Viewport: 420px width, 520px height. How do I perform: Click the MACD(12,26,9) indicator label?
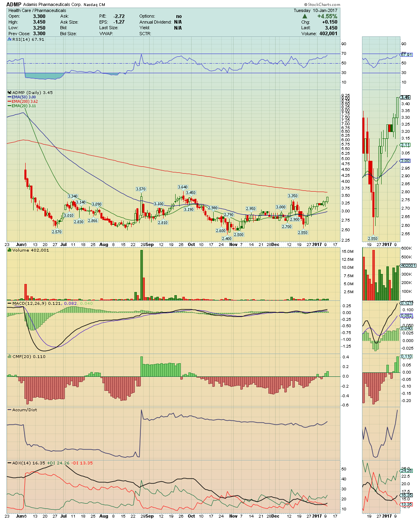coord(29,303)
